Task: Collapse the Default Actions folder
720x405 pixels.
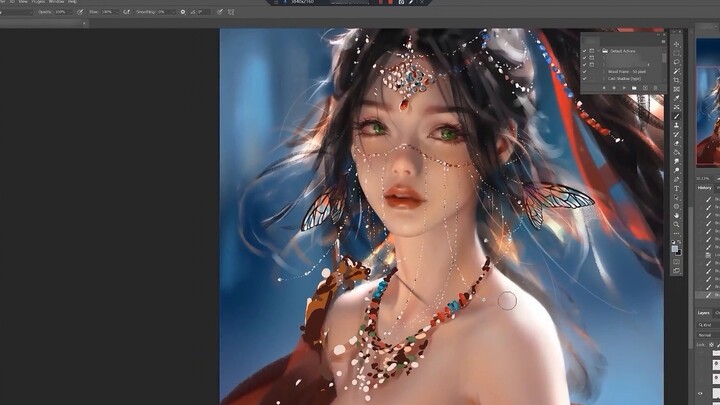Action: pyautogui.click(x=598, y=51)
